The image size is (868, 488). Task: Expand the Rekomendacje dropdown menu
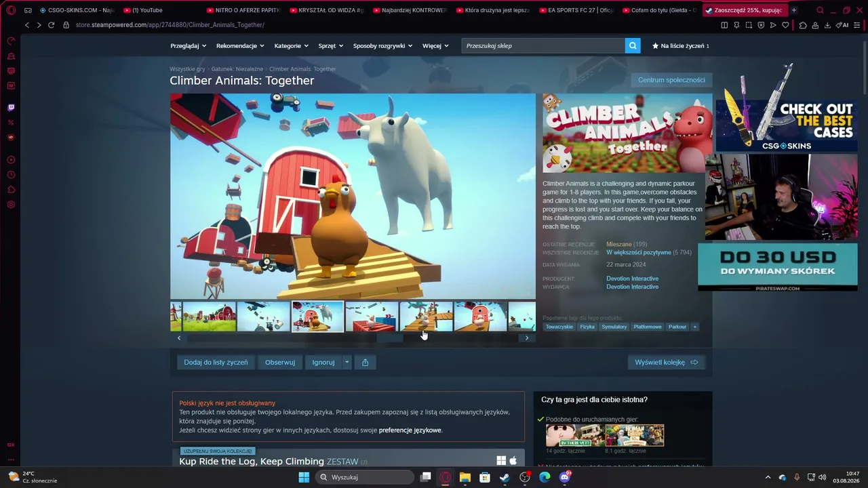point(241,45)
